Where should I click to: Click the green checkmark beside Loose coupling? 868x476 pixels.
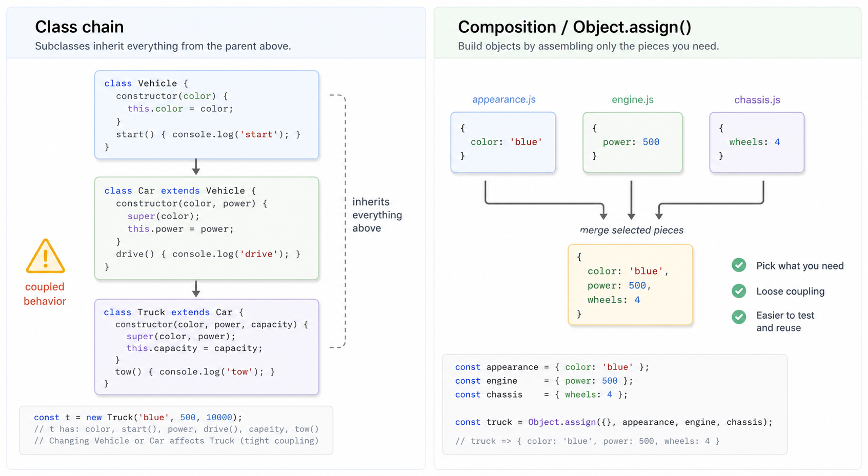tap(739, 291)
